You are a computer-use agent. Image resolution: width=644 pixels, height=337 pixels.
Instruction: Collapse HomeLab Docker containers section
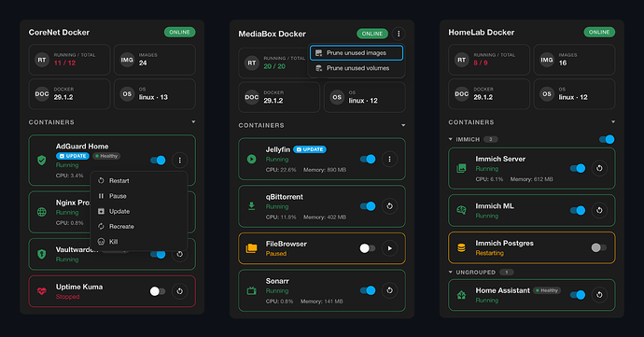click(x=613, y=122)
